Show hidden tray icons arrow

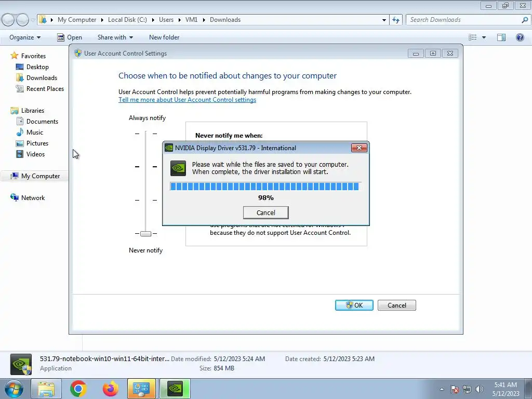(x=442, y=389)
